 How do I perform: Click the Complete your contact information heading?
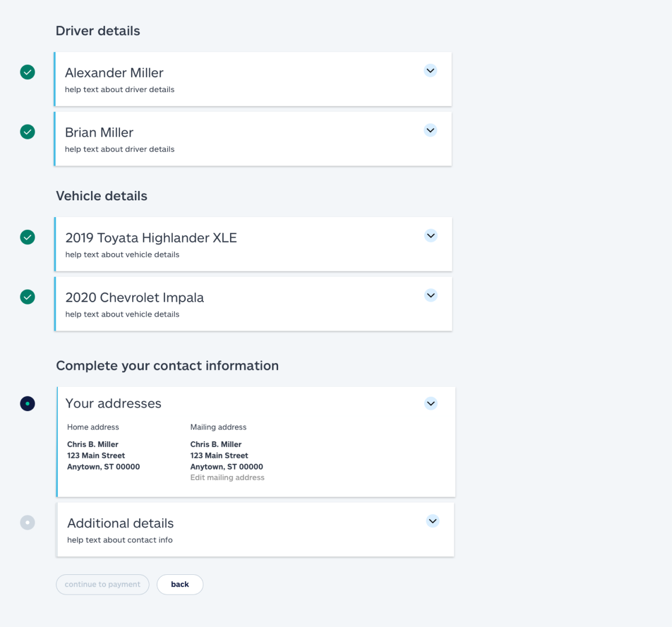click(167, 366)
